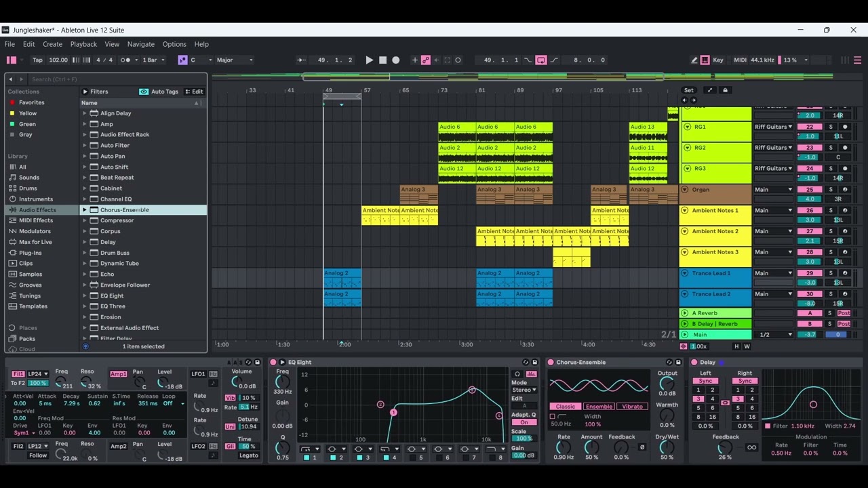
Task: Open the Instruments library category
Action: 36,199
